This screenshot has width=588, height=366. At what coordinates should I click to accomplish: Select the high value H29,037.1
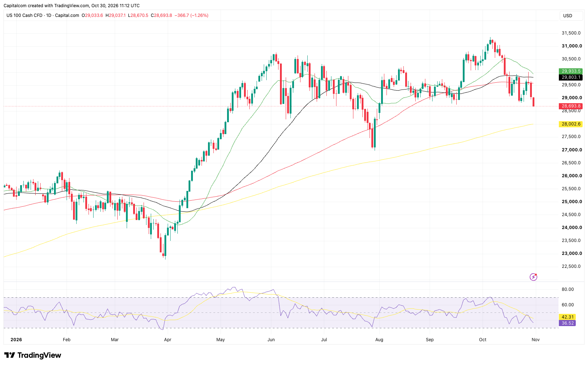pyautogui.click(x=116, y=15)
